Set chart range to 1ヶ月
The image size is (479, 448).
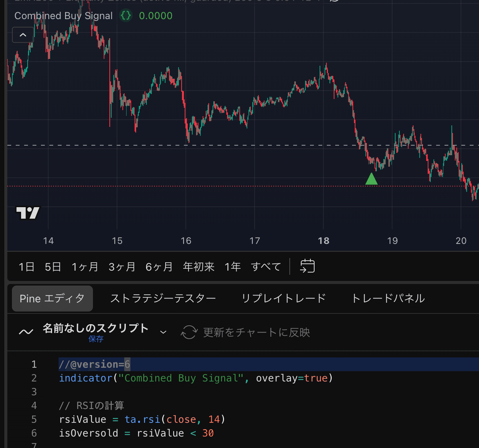click(x=85, y=267)
